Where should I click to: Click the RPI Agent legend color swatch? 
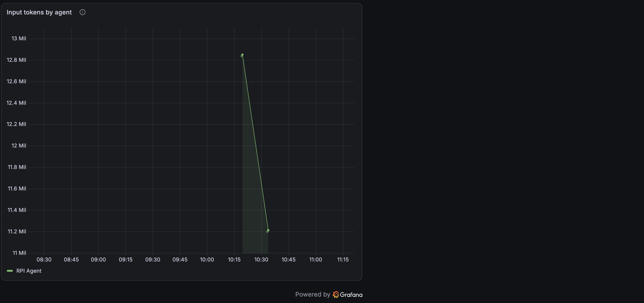click(10, 271)
